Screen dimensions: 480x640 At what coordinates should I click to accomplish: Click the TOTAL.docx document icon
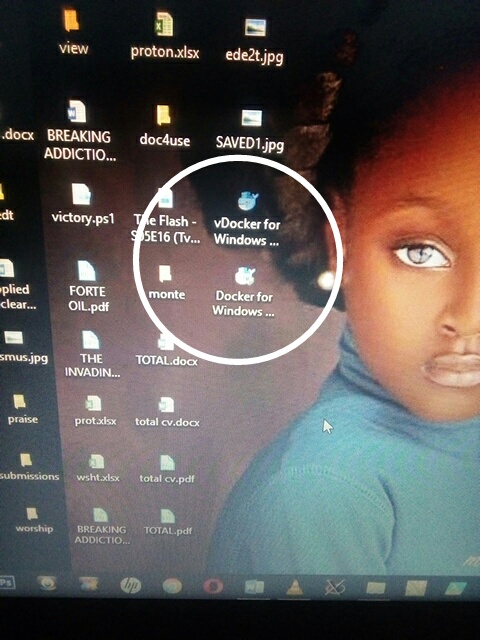[x=167, y=350]
